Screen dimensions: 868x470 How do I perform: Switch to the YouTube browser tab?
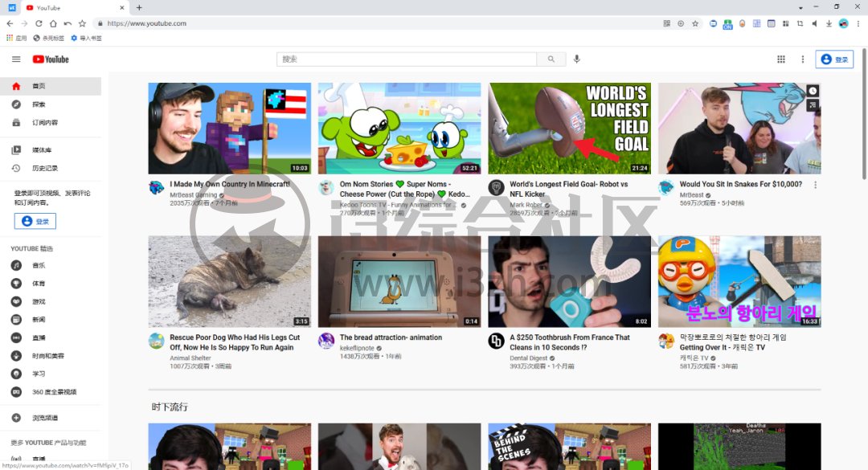(x=75, y=8)
